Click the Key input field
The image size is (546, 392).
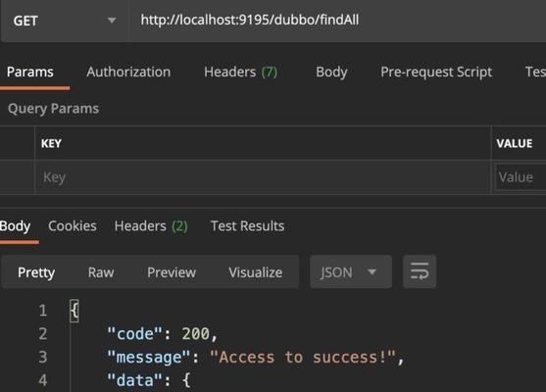click(263, 177)
